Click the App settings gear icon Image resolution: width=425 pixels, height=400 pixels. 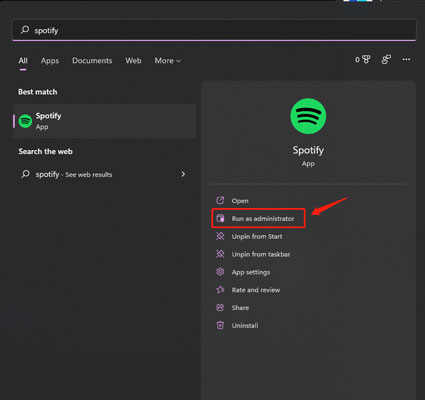[x=220, y=272]
